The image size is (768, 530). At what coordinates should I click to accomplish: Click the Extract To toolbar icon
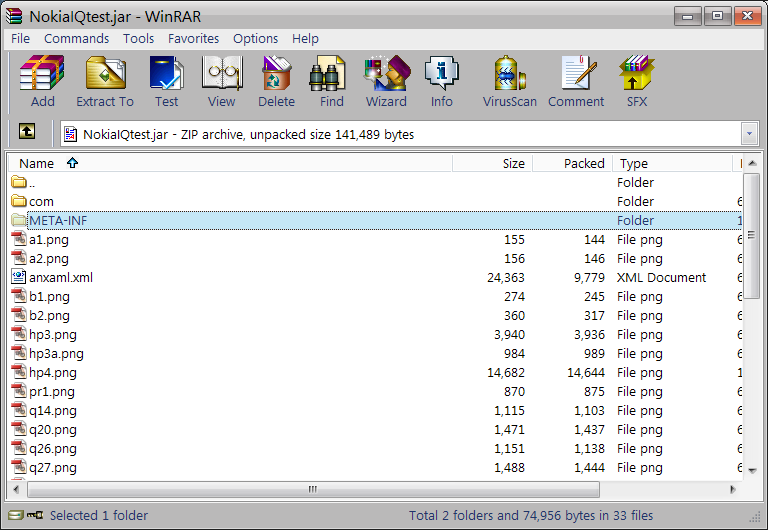(x=105, y=72)
